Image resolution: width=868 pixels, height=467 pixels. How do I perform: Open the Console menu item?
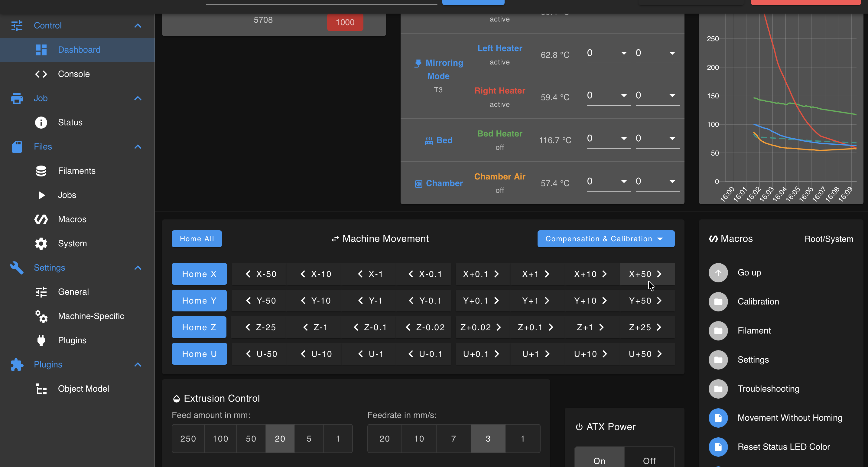click(x=77, y=74)
